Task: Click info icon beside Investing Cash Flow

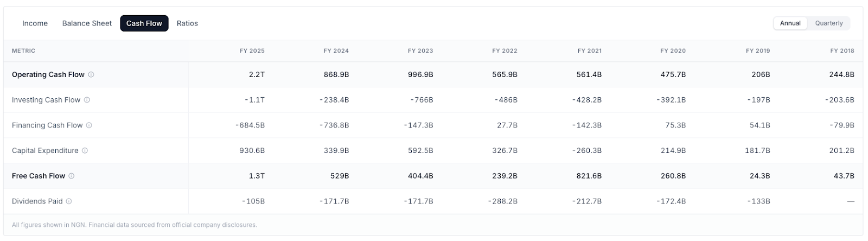Action: (87, 100)
